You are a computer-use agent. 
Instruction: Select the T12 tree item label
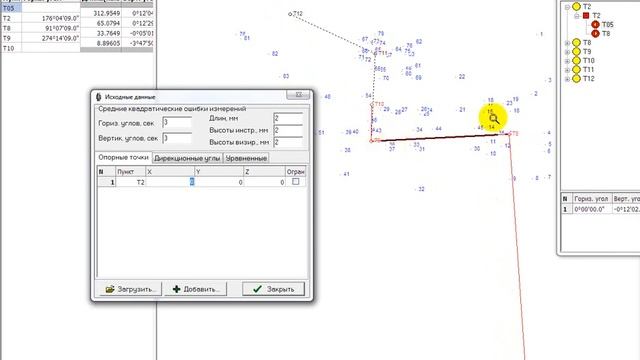(589, 78)
